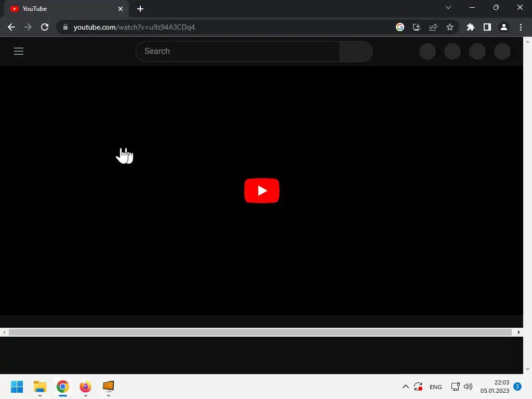Close the YouTube tab
Image resolution: width=532 pixels, height=399 pixels.
121,9
